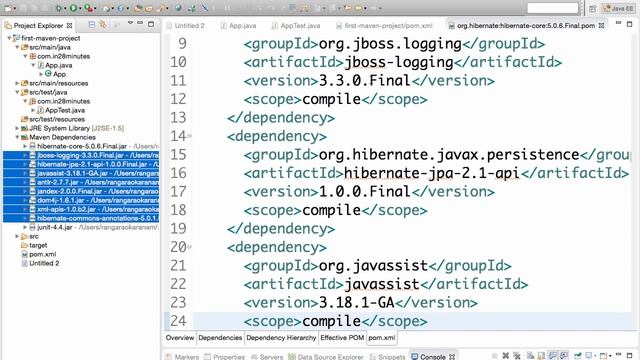This screenshot has width=640, height=360.
Task: Open the Dependencies tab of POM editor
Action: pos(220,338)
